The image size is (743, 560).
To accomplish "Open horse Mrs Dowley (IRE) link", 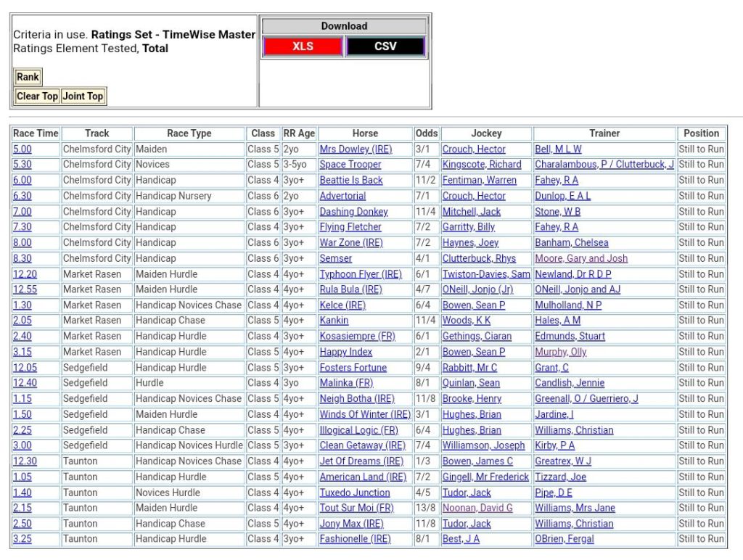I will [356, 149].
